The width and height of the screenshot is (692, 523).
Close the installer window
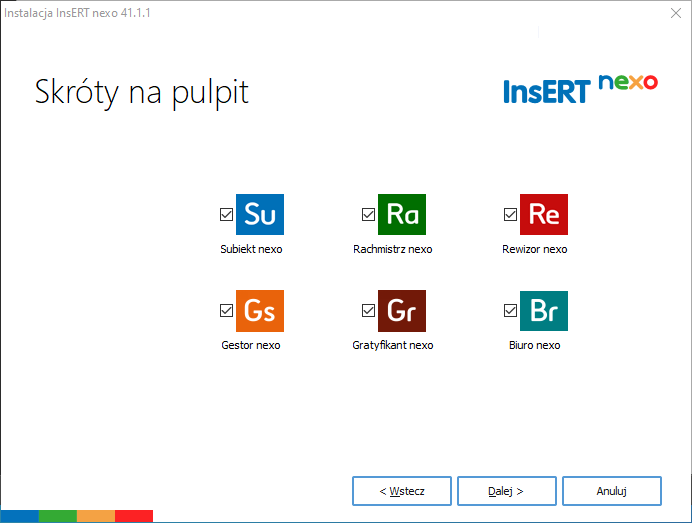click(676, 13)
